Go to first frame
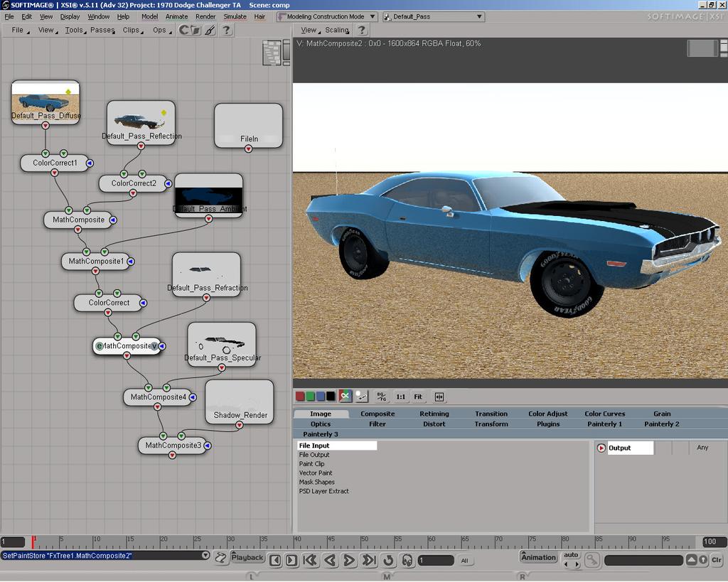Screen dimensions: 728x582 [310, 561]
